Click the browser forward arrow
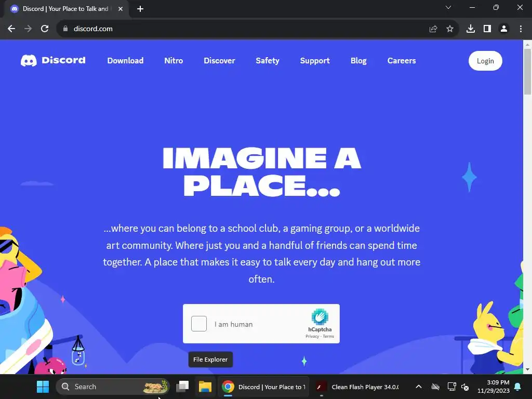The height and width of the screenshot is (399, 532). [28, 29]
